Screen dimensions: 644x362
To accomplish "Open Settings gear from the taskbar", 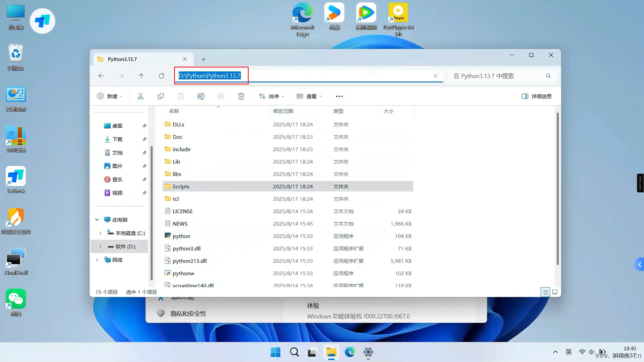I will click(x=368, y=352).
